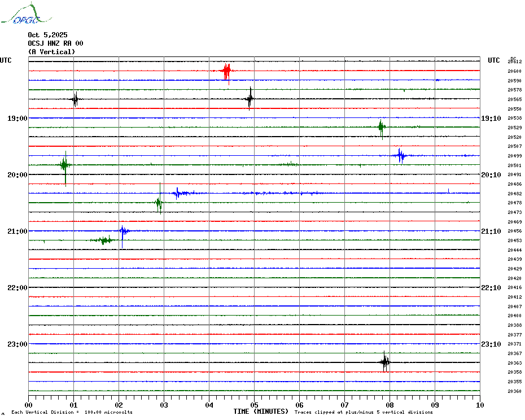The width and height of the screenshot is (525, 420).
Task: Select the black seismic spike near minute 1
Action: (x=75, y=99)
